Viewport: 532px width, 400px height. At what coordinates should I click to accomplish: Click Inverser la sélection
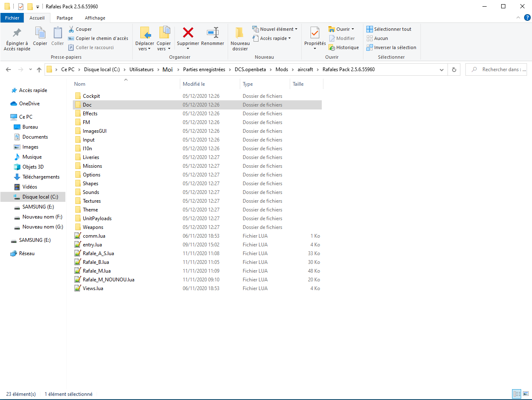tap(391, 47)
